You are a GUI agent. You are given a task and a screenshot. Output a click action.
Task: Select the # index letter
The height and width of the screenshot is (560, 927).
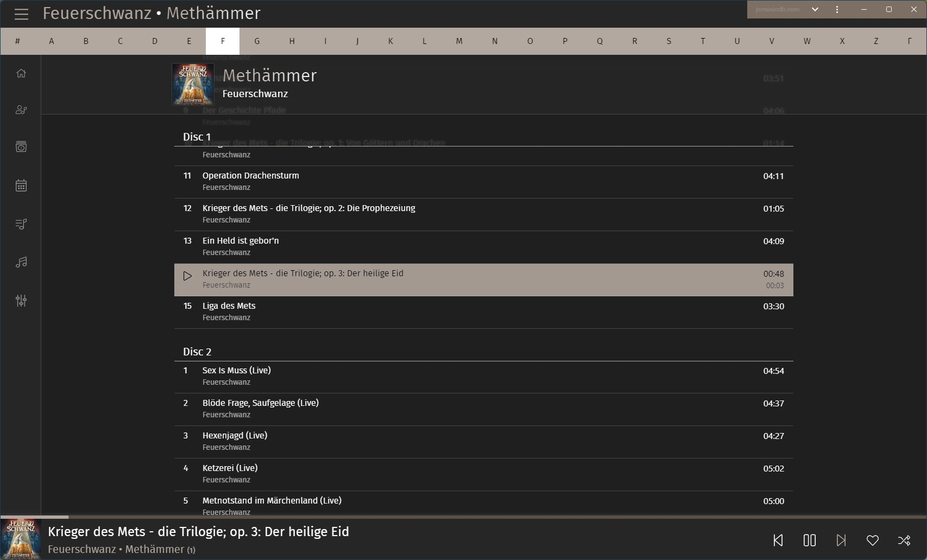17,41
